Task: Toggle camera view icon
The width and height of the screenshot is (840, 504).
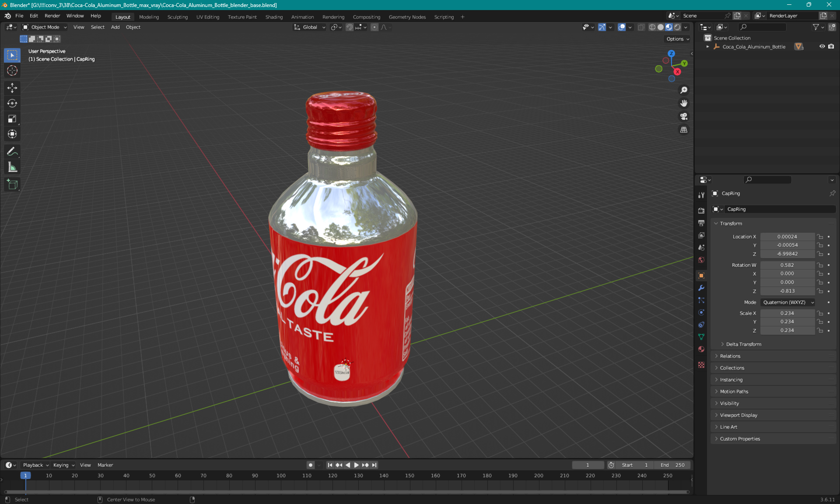Action: click(x=683, y=116)
